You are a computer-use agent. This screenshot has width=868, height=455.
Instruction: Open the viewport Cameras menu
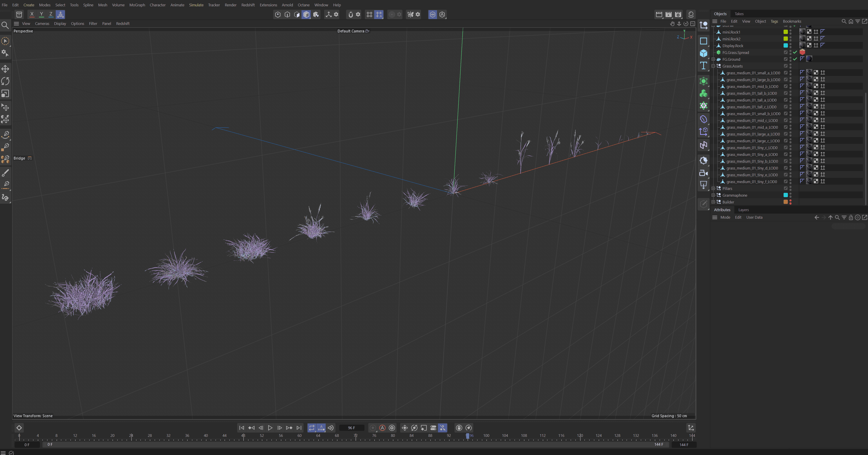point(42,24)
